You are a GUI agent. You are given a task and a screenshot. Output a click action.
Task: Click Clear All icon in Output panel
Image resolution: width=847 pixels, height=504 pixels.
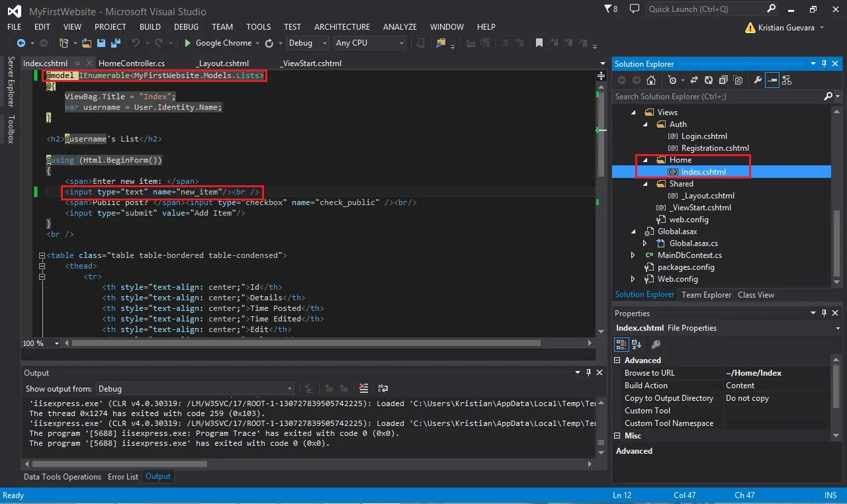pyautogui.click(x=363, y=388)
